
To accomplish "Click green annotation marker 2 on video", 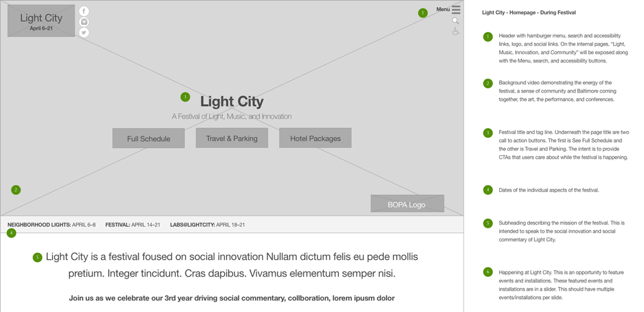I will tap(15, 190).
